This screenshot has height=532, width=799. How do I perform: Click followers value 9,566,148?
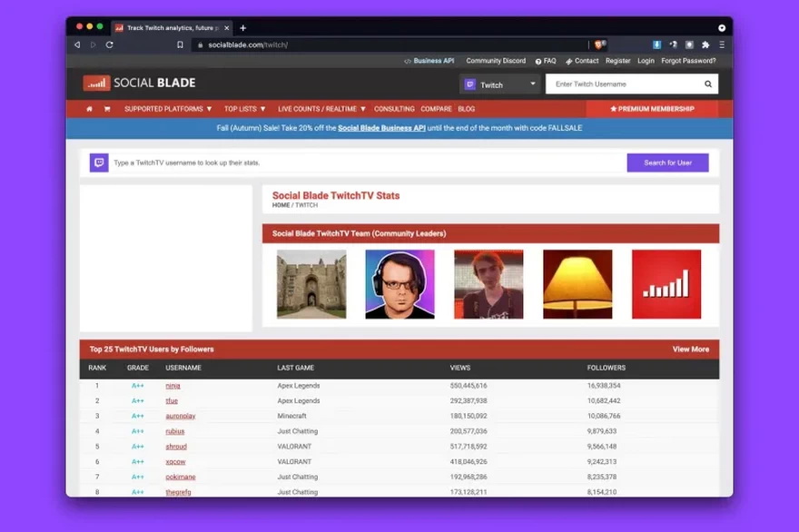[x=602, y=447]
